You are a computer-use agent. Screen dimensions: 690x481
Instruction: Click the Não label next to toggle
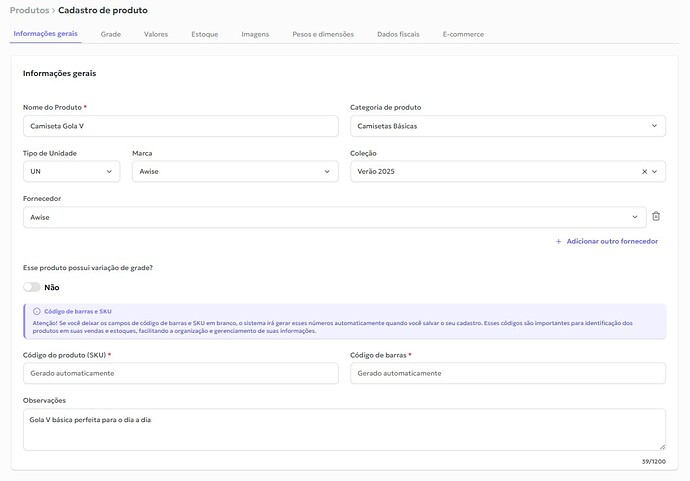tap(51, 287)
